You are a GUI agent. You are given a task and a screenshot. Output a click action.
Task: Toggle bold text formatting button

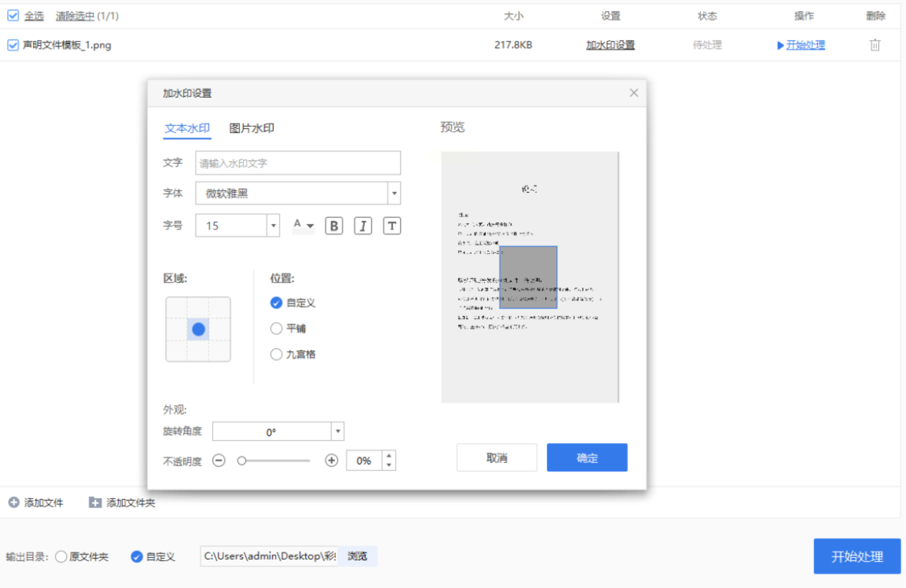[x=334, y=226]
